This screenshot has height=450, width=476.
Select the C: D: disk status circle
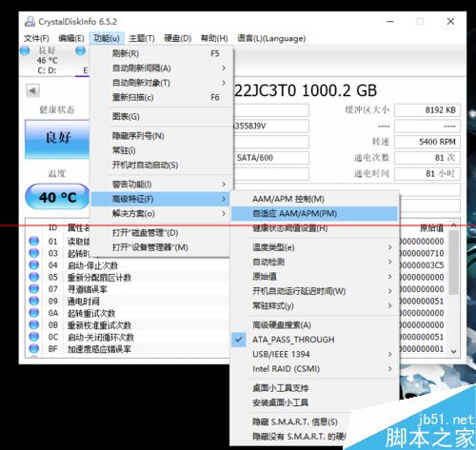25,50
